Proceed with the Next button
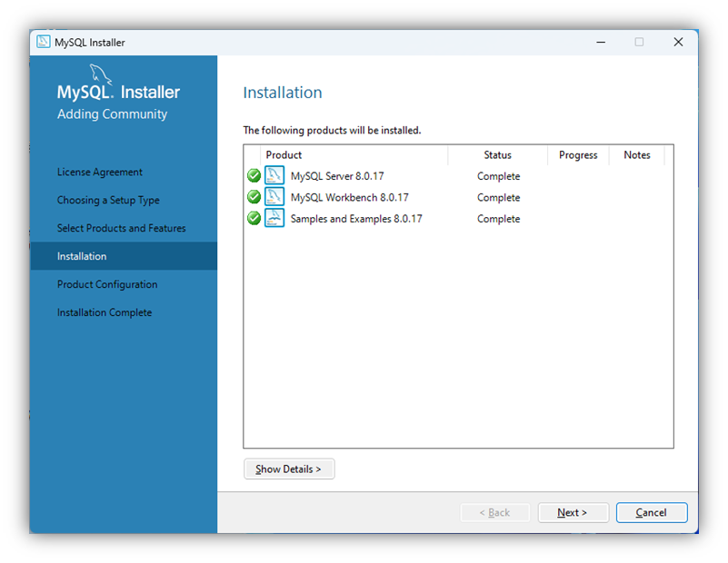The image size is (728, 563). point(573,512)
